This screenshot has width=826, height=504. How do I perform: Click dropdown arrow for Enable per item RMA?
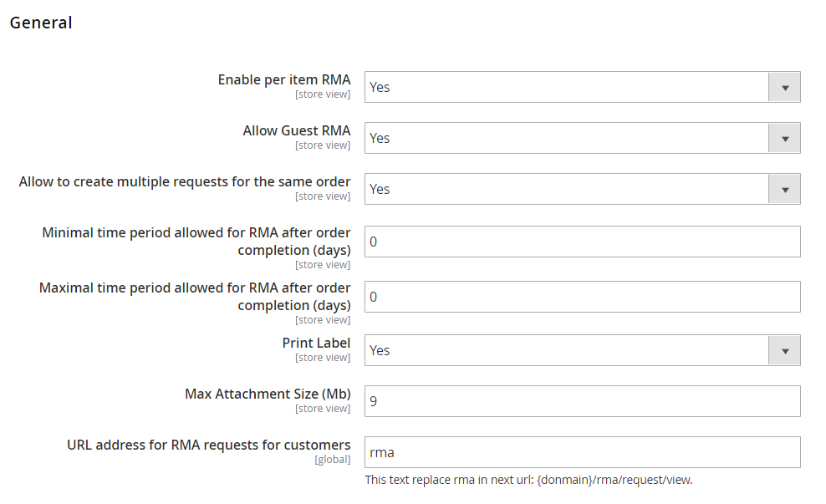pos(784,87)
